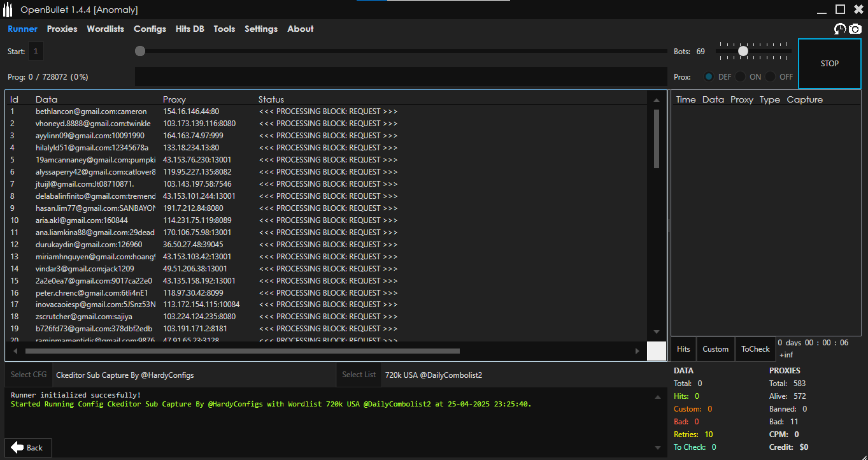Image resolution: width=868 pixels, height=460 pixels.
Task: Click the data list scroll-up arrow
Action: pyautogui.click(x=657, y=100)
